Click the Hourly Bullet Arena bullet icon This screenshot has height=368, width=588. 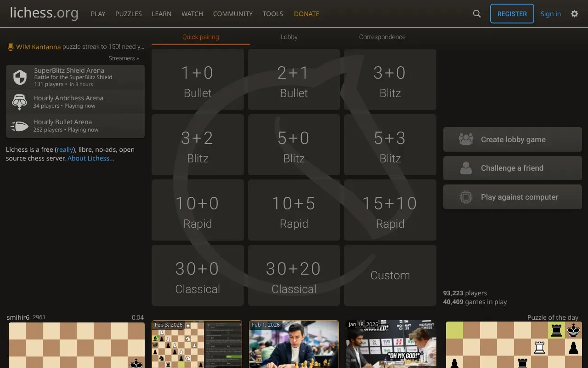pyautogui.click(x=19, y=126)
